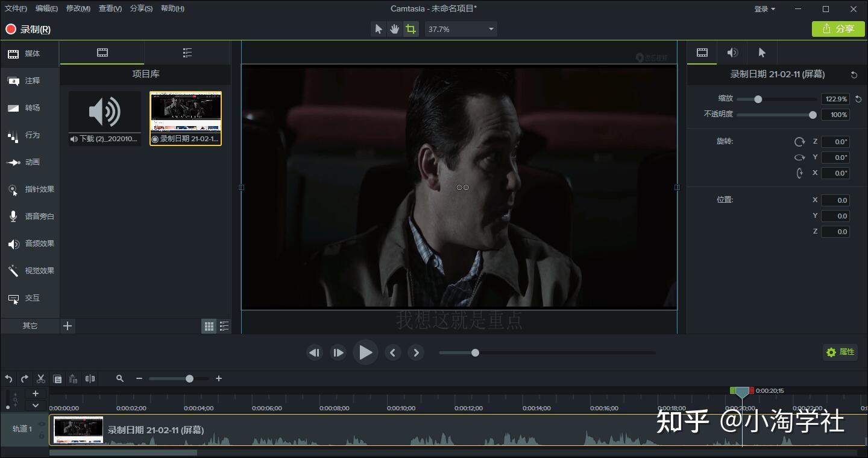Viewport: 868px width, 458px height.
Task: Zoom in timeline with plus button
Action: coord(219,379)
